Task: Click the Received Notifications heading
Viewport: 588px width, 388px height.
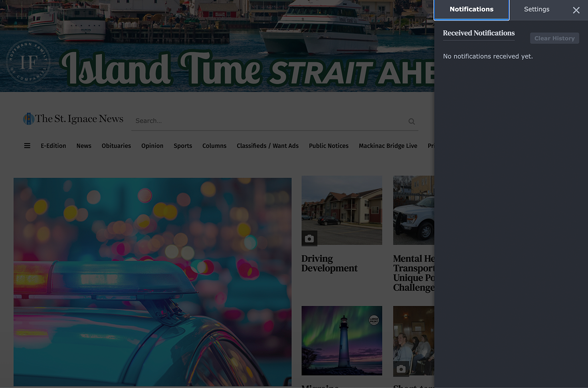Action: 479,33
